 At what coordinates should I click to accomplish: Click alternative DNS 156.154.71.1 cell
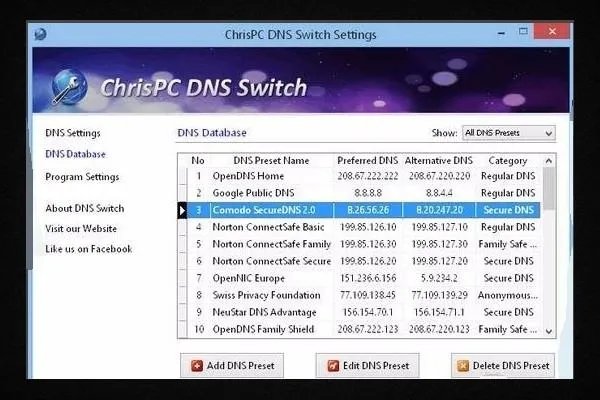[x=439, y=312]
